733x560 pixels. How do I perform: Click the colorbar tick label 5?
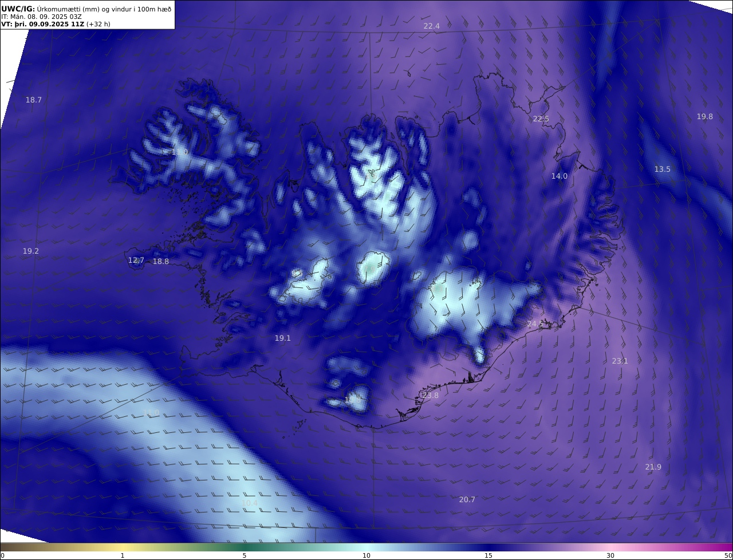pos(245,555)
